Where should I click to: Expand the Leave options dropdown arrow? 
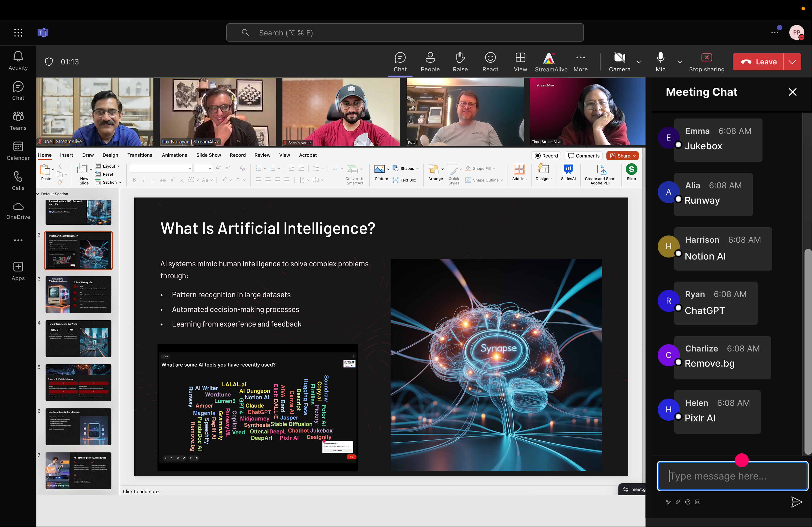[792, 62]
